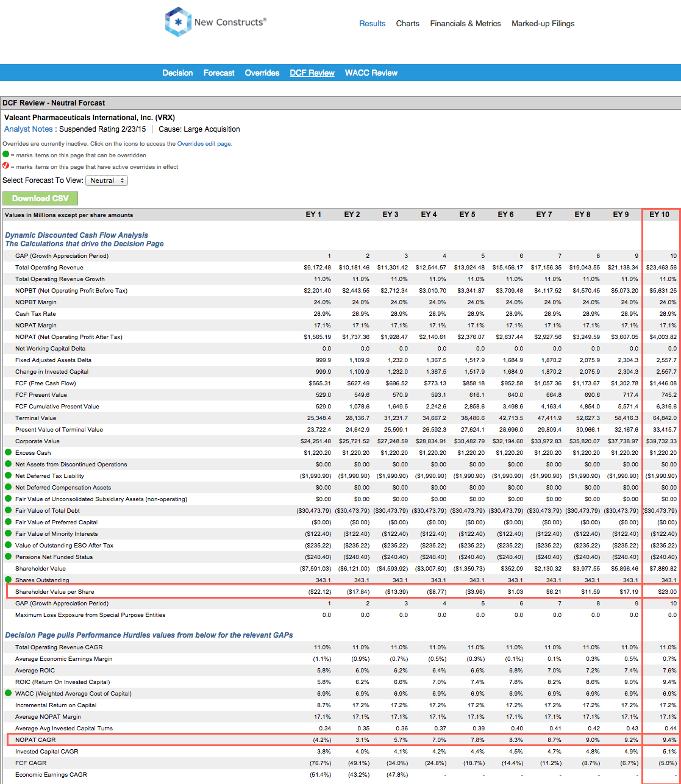
Task: Click override dot for Fair Value of Minority Interests
Action: point(8,533)
